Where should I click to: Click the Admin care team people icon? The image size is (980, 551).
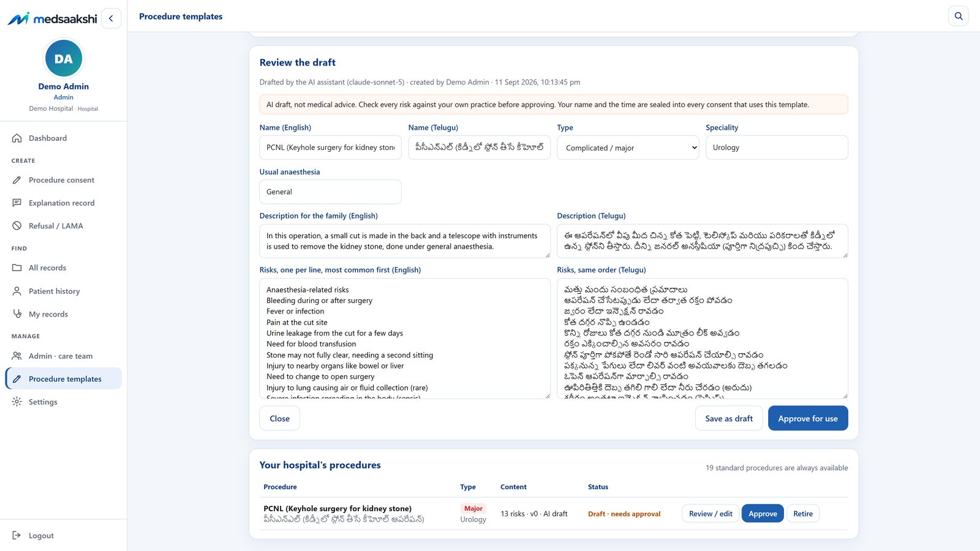coord(17,356)
